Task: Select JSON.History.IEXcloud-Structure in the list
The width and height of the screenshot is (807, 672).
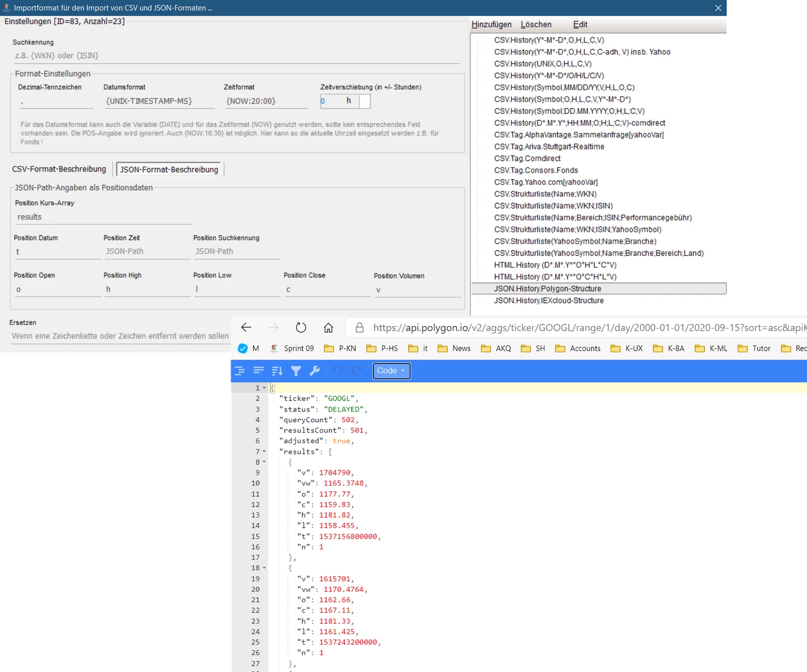Action: (x=549, y=301)
